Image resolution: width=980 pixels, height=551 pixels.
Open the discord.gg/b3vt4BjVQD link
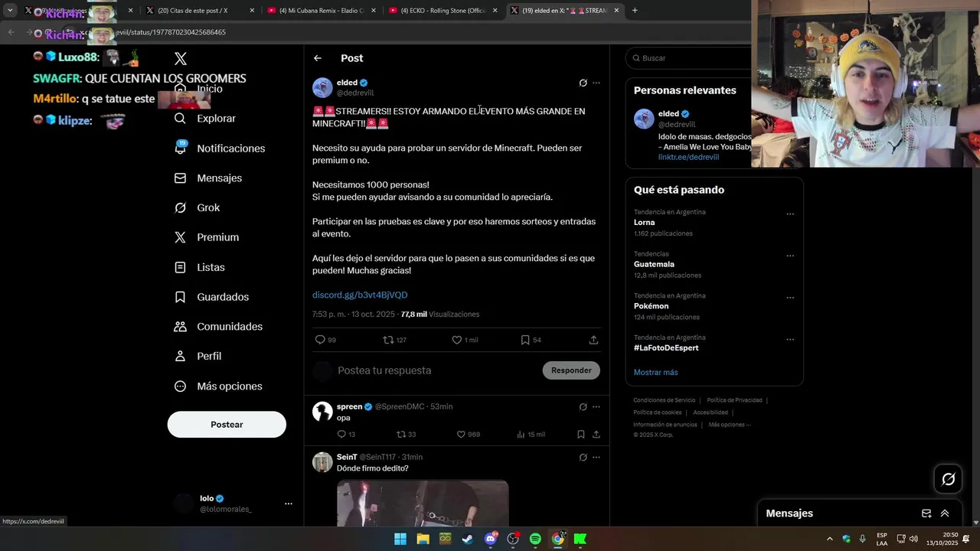(x=360, y=295)
